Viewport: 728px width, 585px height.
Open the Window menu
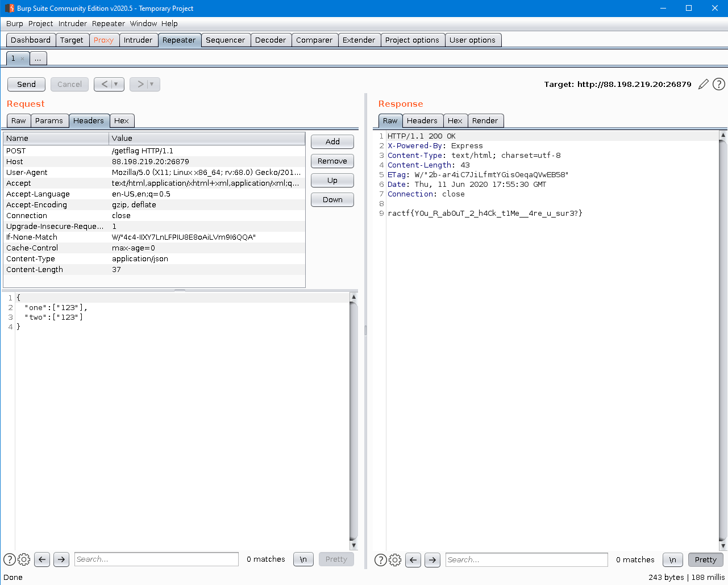click(143, 24)
